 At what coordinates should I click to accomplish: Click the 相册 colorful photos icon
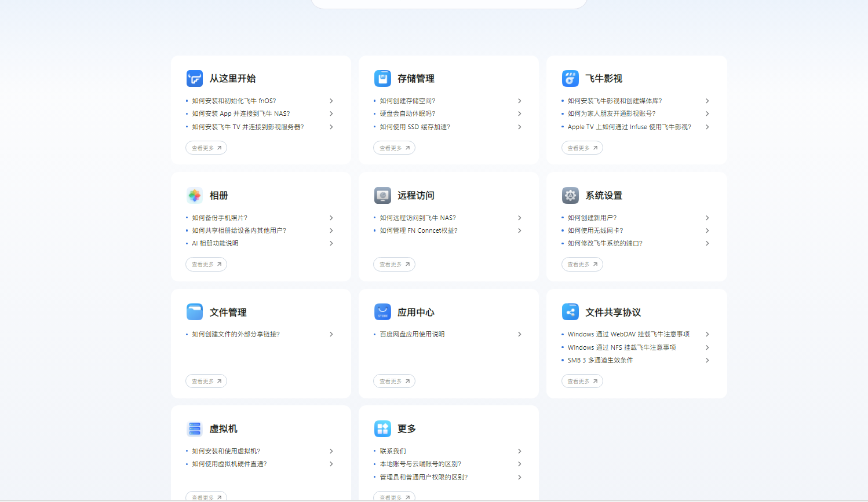pos(194,195)
